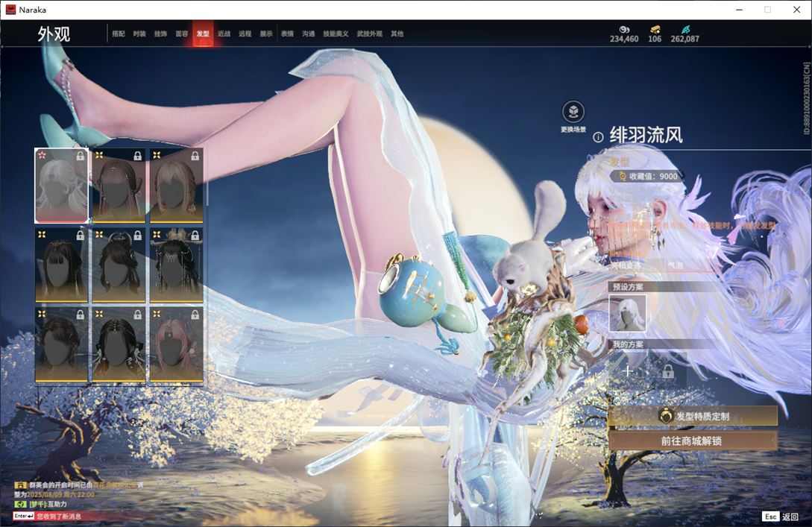
Task: Click the 收藏值: 9000 badge
Action: (647, 176)
